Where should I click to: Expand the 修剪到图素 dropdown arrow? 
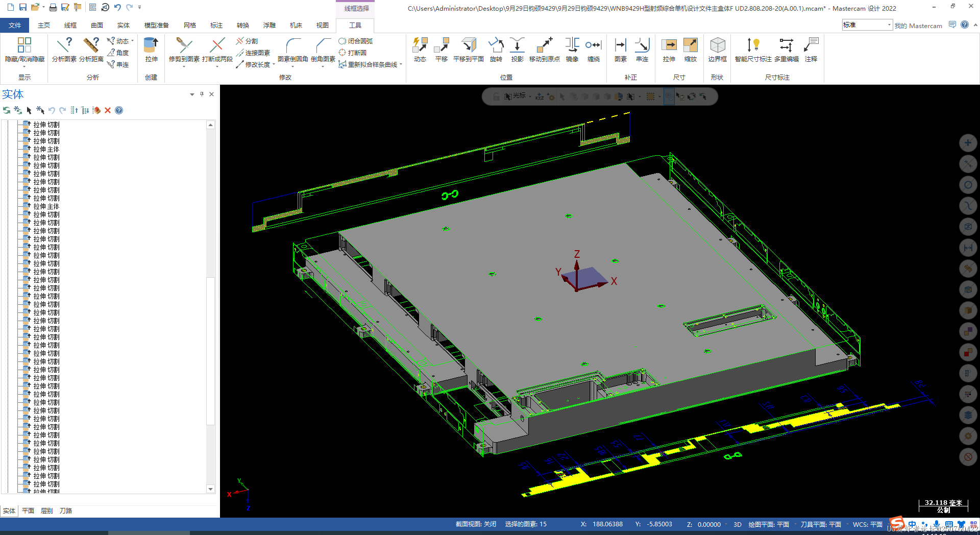click(x=184, y=66)
